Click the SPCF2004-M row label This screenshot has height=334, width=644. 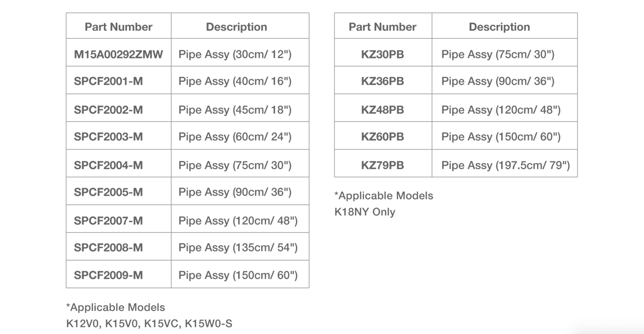(108, 165)
